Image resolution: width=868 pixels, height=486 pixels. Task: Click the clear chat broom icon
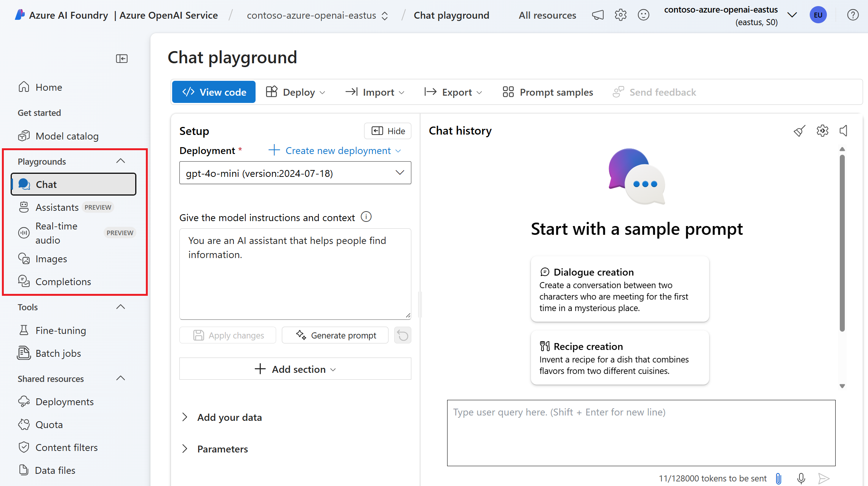[799, 131]
